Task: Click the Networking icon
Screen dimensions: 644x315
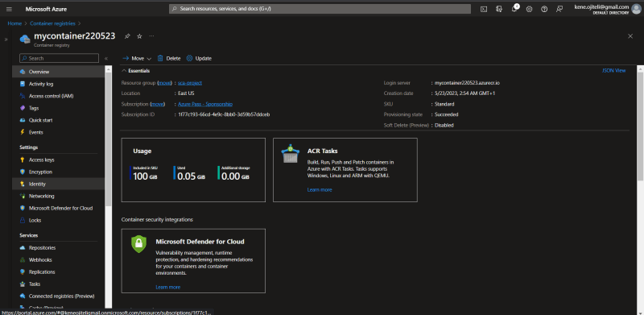Action: [x=23, y=196]
